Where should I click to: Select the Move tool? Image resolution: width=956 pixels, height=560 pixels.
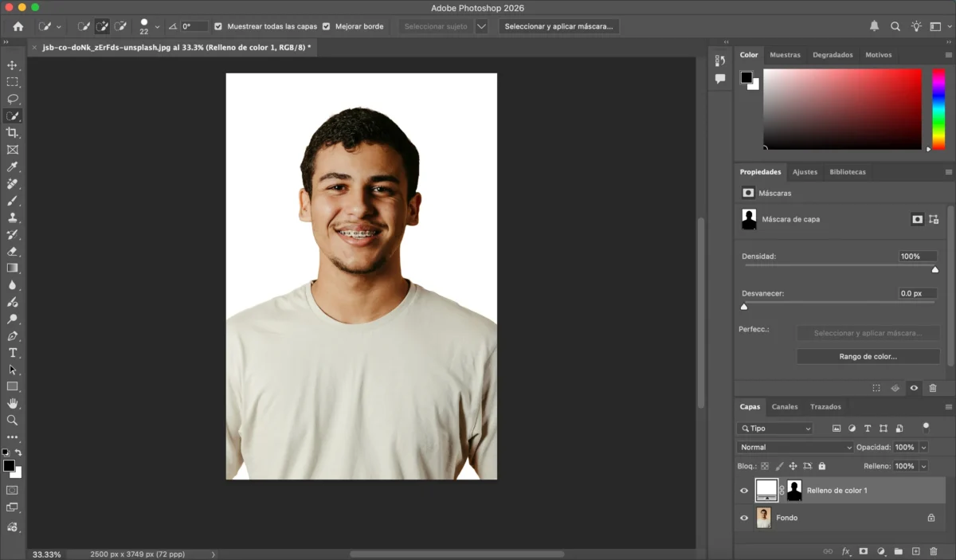[13, 65]
